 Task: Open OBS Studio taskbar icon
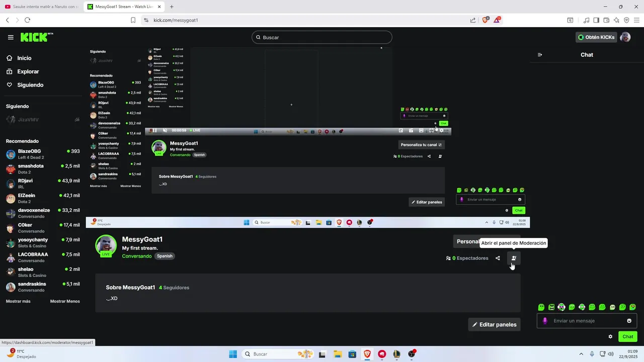(412, 354)
